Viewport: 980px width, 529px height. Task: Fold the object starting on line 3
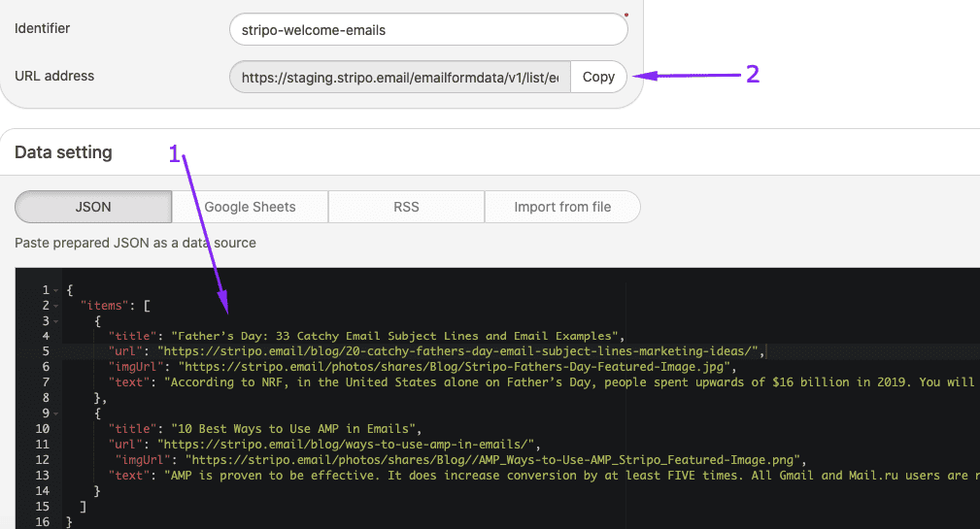(x=56, y=321)
